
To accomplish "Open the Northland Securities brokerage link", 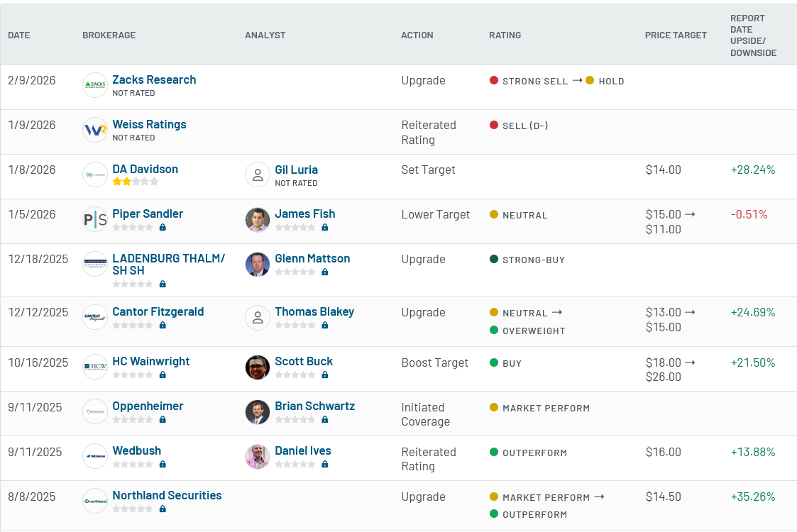I will tap(167, 496).
